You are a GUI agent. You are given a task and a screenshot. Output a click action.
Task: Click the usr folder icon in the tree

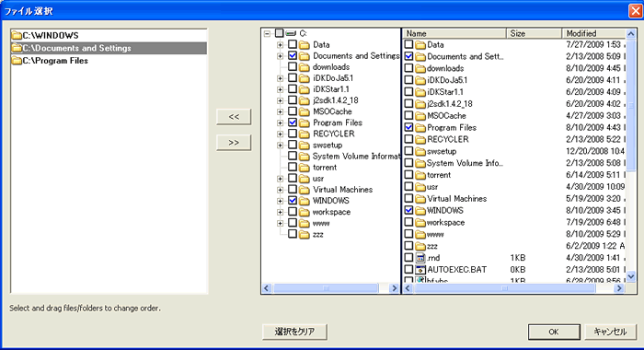(305, 179)
